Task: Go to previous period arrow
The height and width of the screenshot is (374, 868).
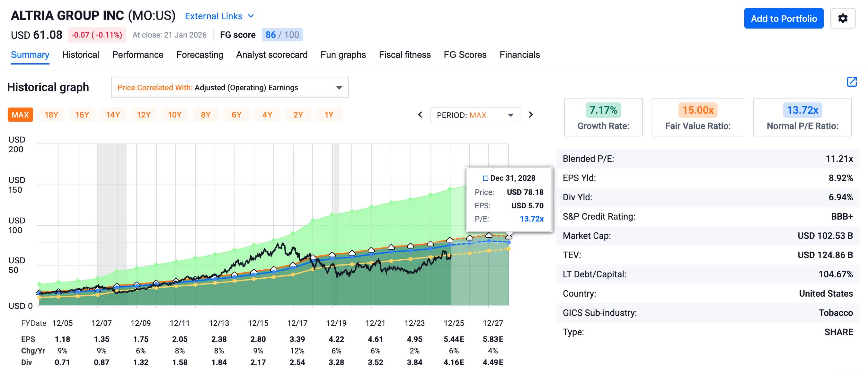Action: pyautogui.click(x=420, y=115)
